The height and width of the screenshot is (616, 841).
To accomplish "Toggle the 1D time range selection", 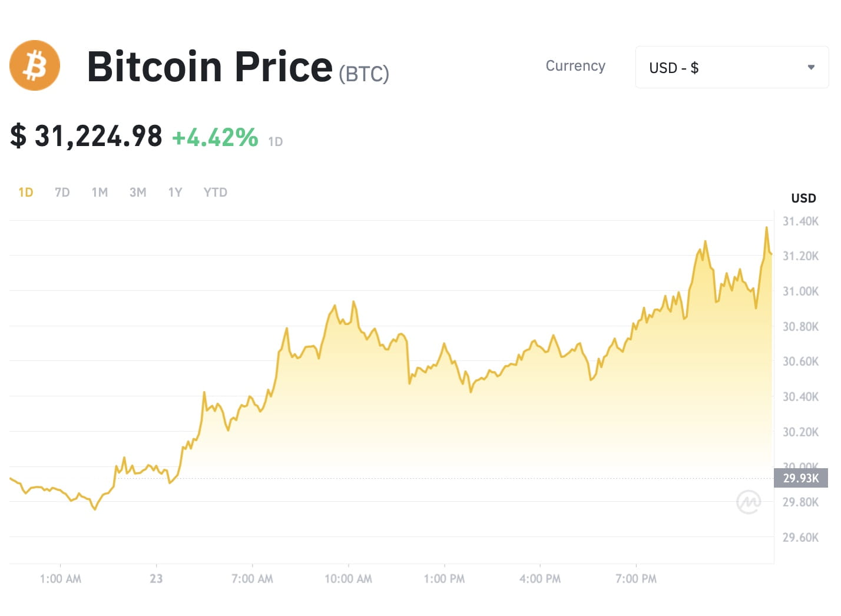I will 26,192.
